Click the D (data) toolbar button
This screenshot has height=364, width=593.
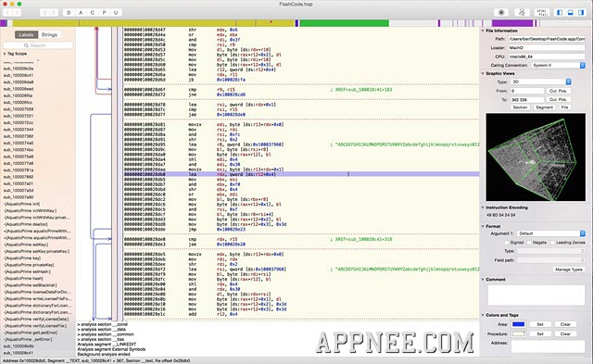pyautogui.click(x=69, y=12)
